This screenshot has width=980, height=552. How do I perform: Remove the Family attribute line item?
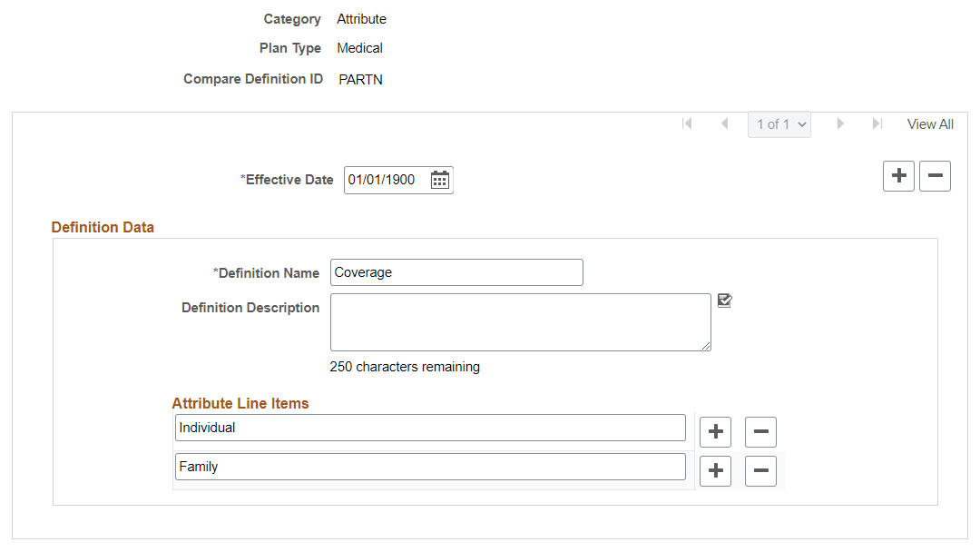760,470
